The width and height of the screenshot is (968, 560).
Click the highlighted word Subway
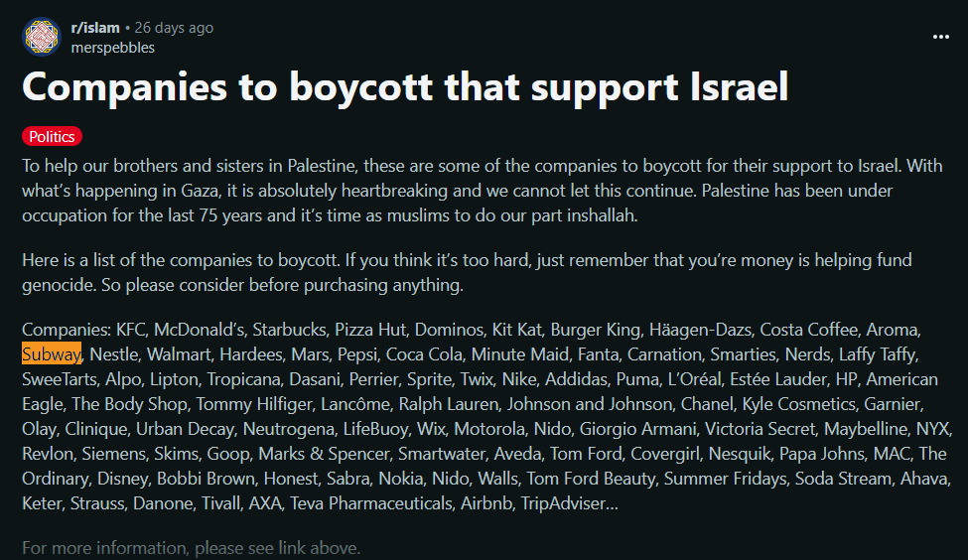click(52, 353)
